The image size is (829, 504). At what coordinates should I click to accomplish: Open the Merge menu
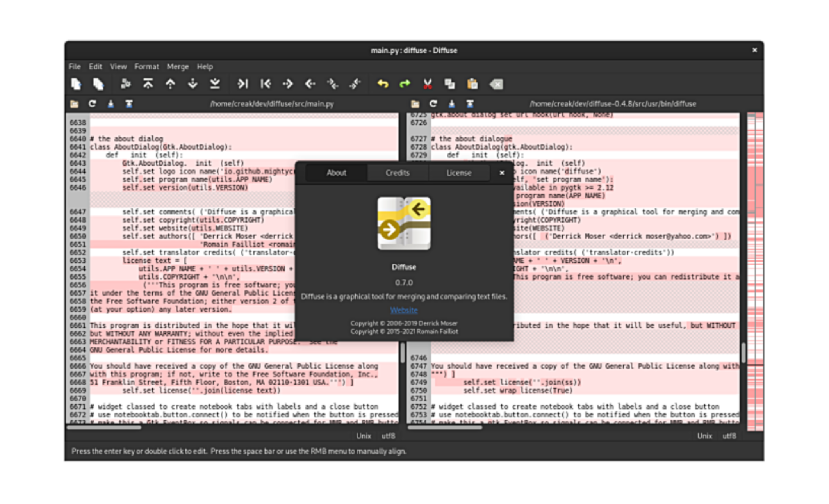(x=178, y=67)
